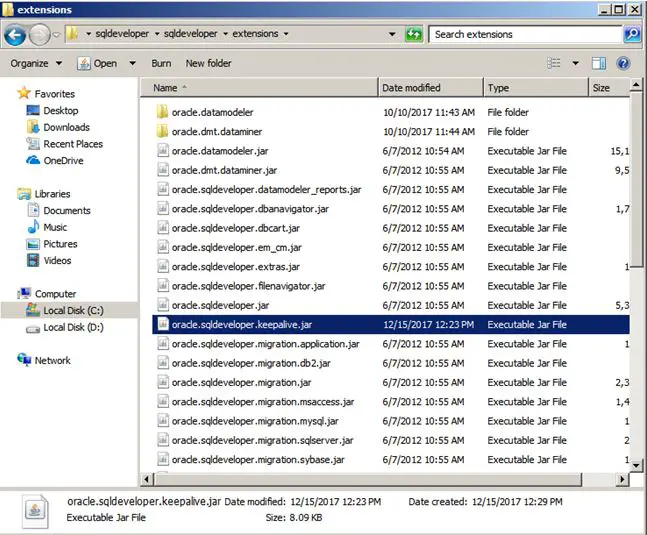Select the oracle.dmt.dataminer folder icon

click(x=163, y=131)
